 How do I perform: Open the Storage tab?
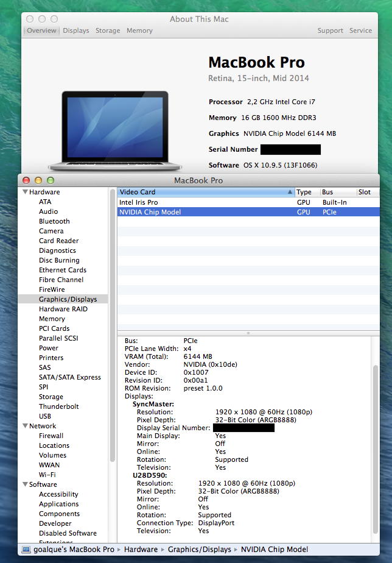pos(108,30)
